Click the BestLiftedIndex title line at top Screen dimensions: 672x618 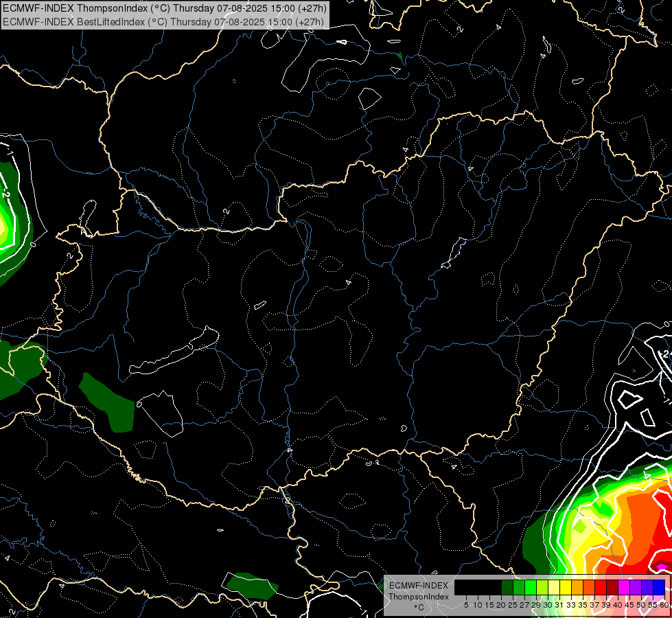[163, 21]
